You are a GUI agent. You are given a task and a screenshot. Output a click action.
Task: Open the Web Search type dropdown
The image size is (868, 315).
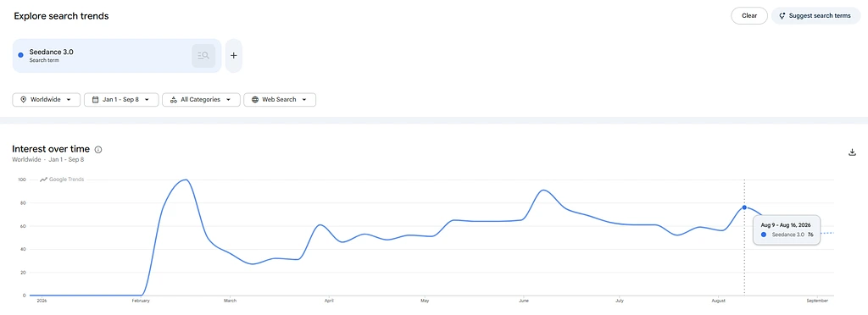tap(280, 99)
